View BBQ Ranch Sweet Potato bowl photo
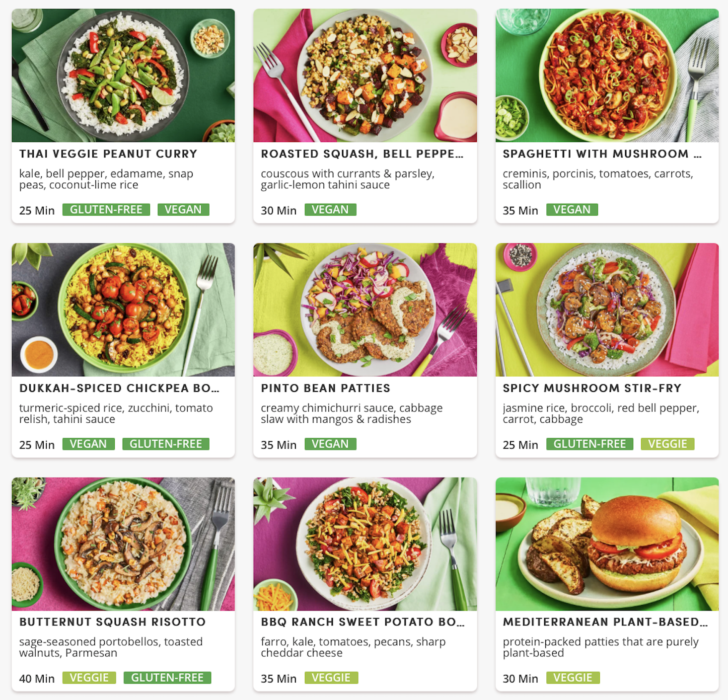The image size is (728, 700). tap(365, 544)
